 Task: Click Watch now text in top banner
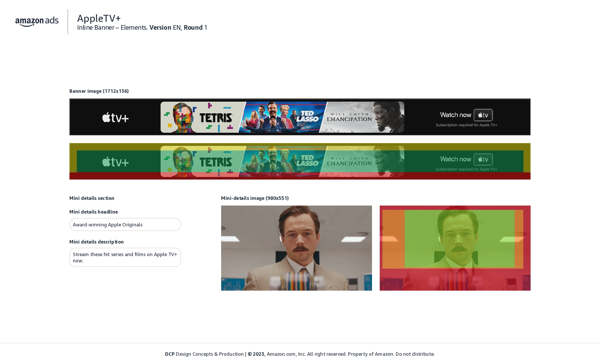tap(455, 115)
